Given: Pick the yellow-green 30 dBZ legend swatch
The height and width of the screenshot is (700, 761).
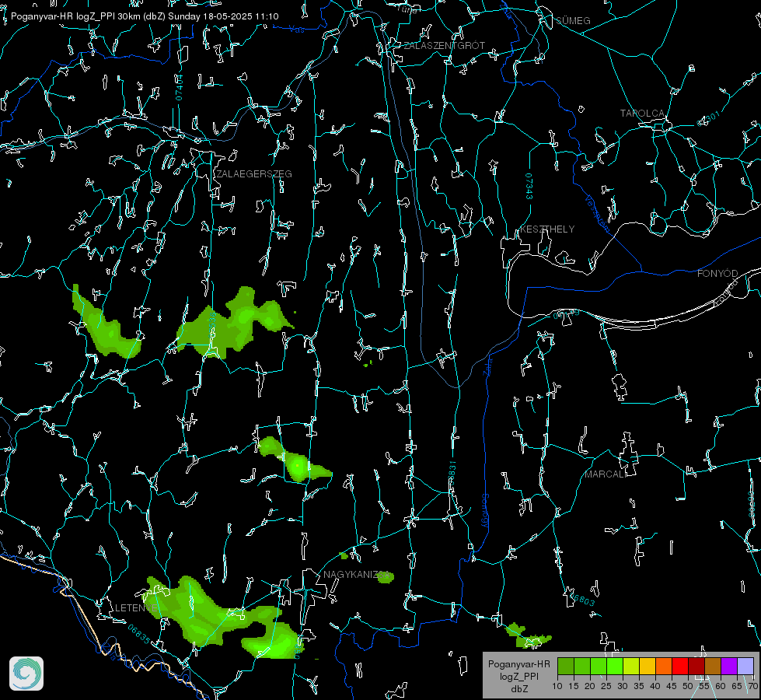Looking at the screenshot, I should (x=631, y=666).
